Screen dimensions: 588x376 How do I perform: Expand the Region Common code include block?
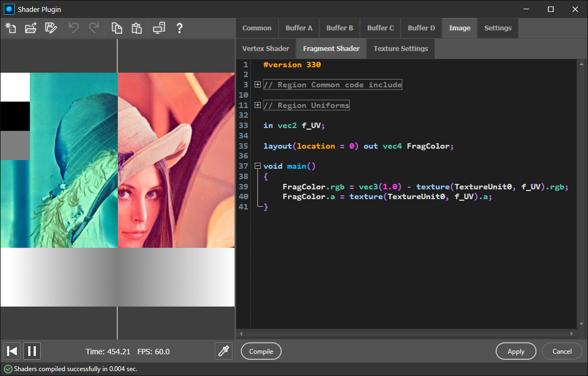click(x=258, y=84)
